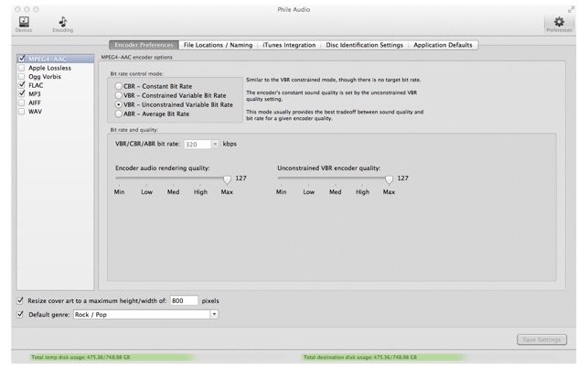Toggle fullscreen arrows in title bar
The width and height of the screenshot is (588, 368).
click(x=571, y=10)
